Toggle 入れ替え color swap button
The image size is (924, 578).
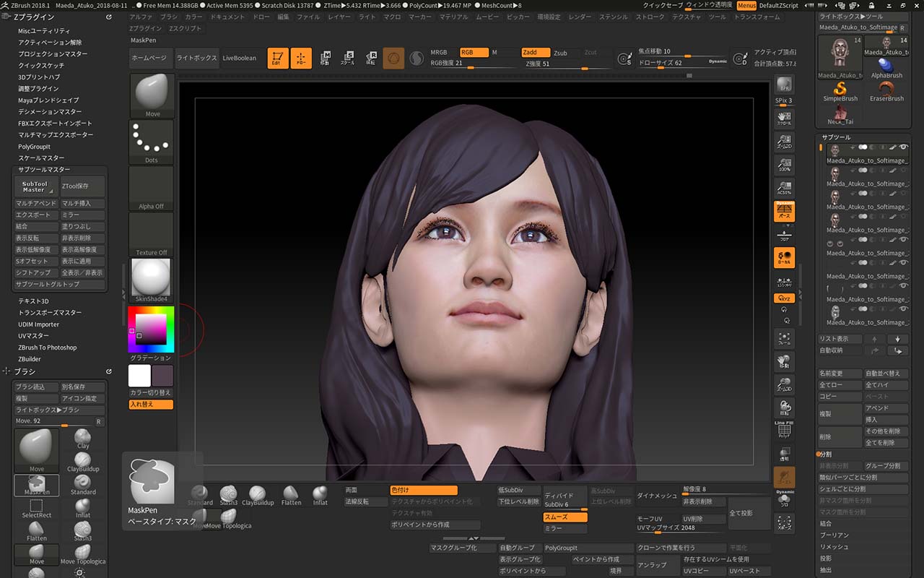[152, 405]
